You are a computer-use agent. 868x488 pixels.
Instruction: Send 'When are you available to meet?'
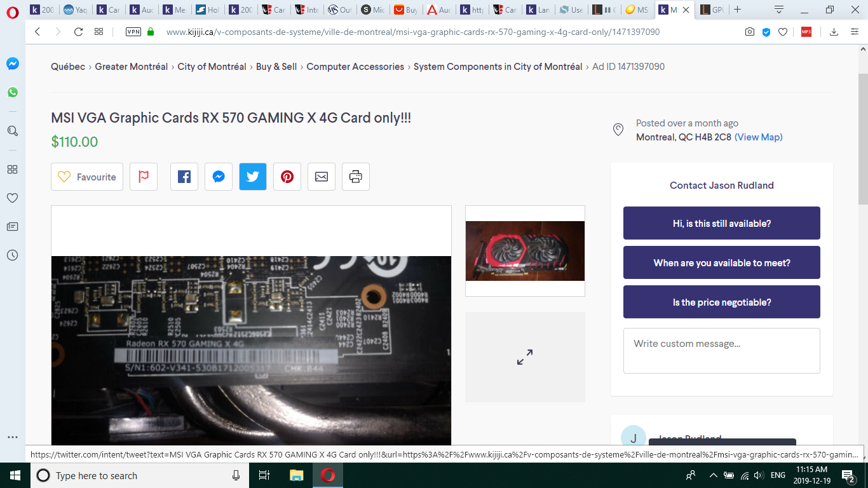[722, 262]
